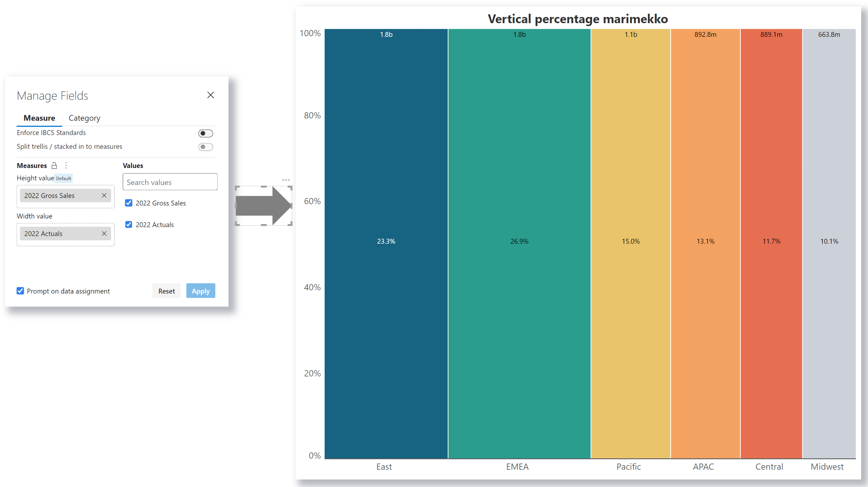The image size is (868, 487).
Task: Remove 2022 Actuals from Width value
Action: (104, 233)
